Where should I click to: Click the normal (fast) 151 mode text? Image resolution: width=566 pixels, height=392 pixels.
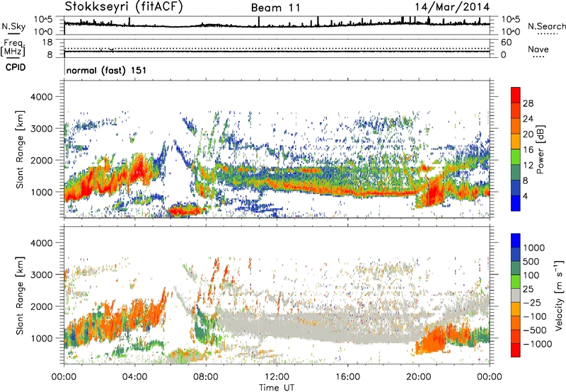coord(107,70)
